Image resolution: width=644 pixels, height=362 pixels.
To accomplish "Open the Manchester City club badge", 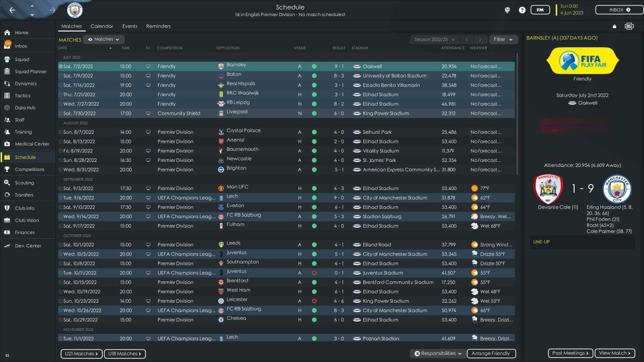I will click(75, 10).
